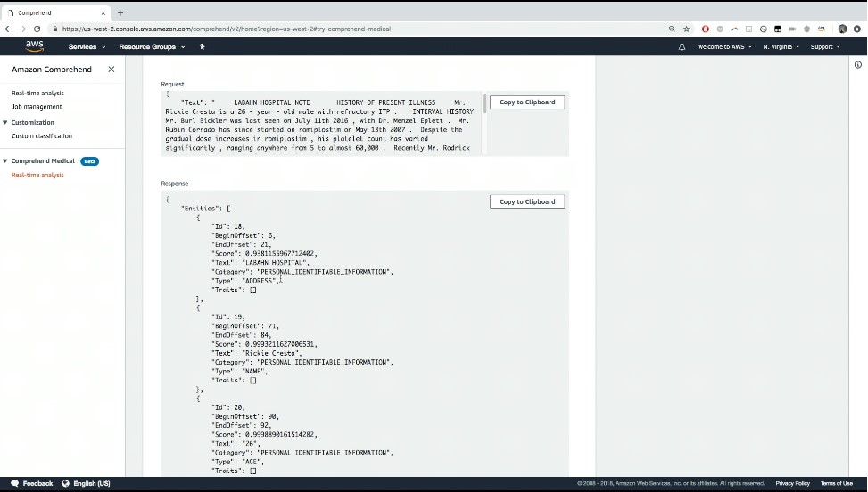Open the Services dropdown menu
Screen dimensions: 868x492
[87, 47]
